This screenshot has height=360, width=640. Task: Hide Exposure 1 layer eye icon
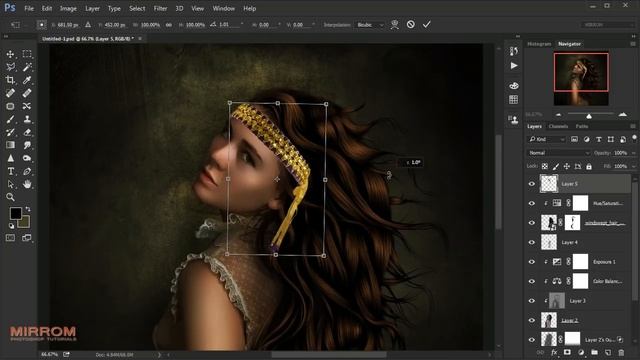(532, 262)
